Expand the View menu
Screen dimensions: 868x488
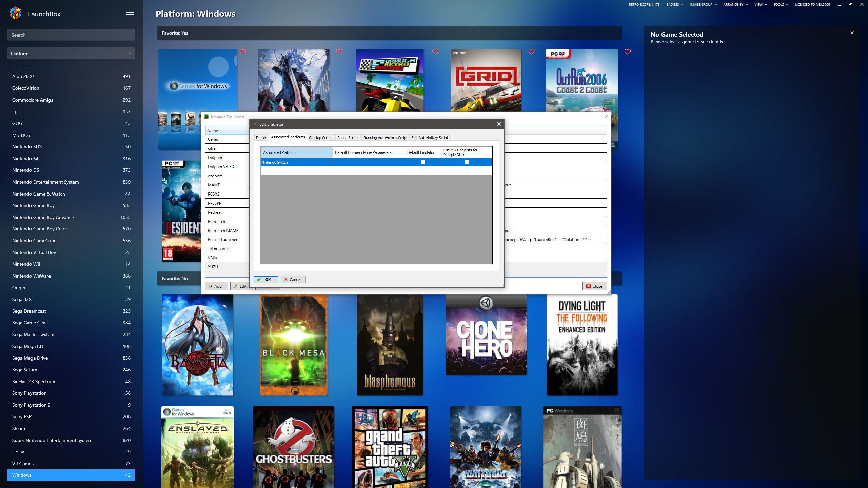[x=761, y=5]
